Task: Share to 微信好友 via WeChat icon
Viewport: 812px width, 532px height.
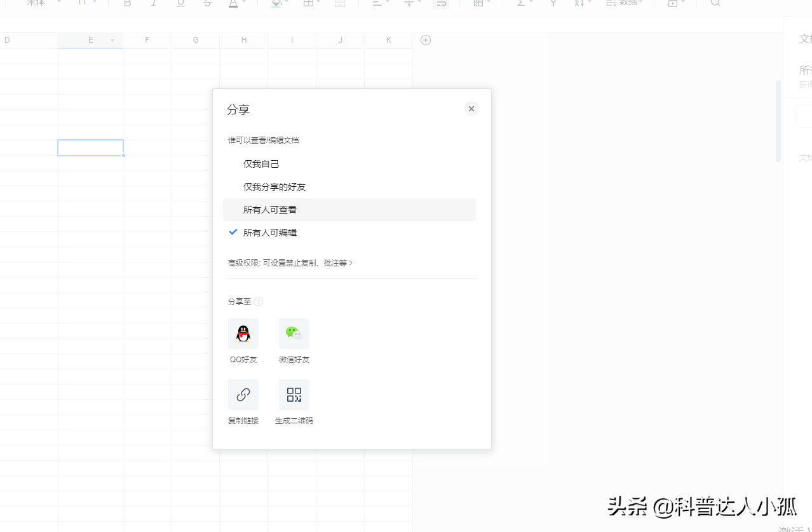Action: pos(294,334)
